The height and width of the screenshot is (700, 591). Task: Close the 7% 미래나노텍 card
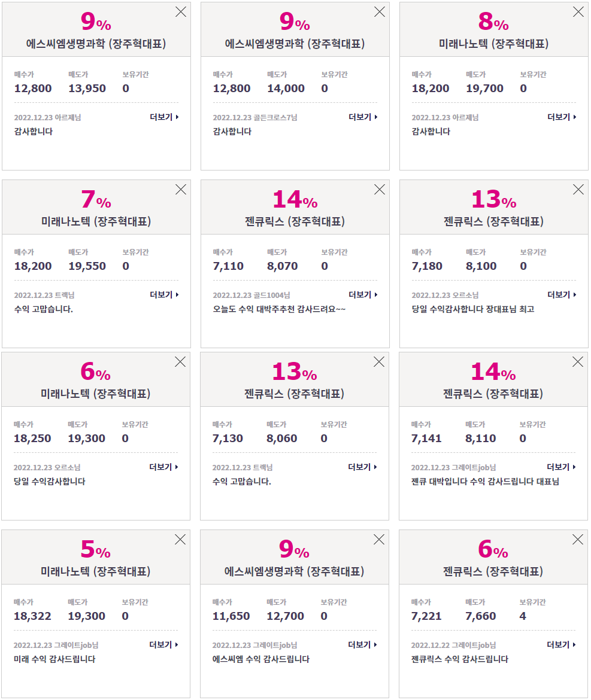(x=181, y=189)
